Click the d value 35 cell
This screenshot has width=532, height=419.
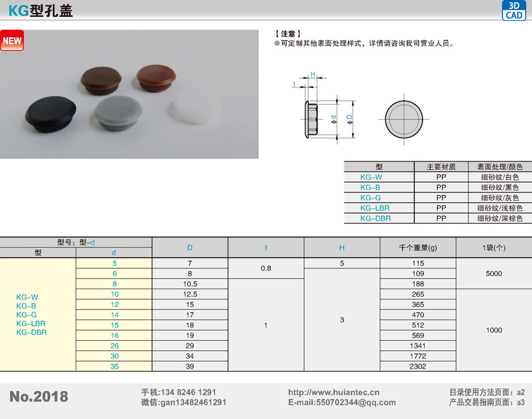click(x=114, y=366)
